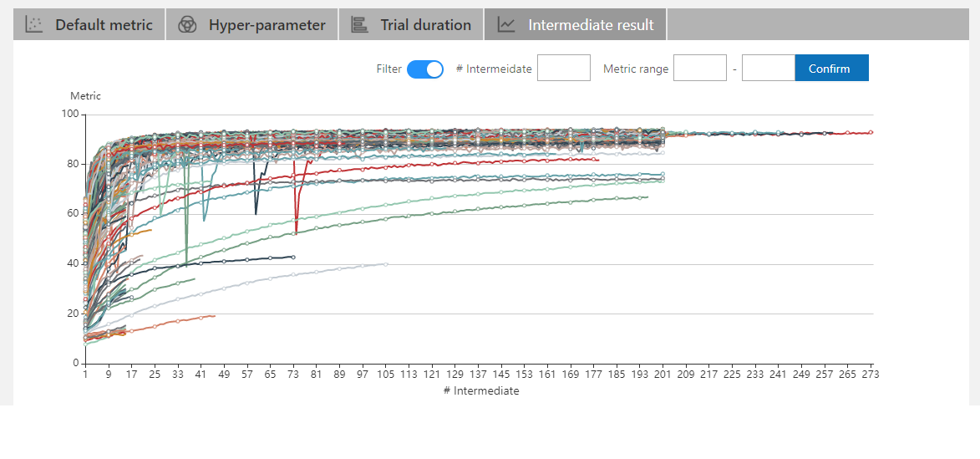Select the Trial duration tab
This screenshot has height=459, width=980.
(425, 25)
